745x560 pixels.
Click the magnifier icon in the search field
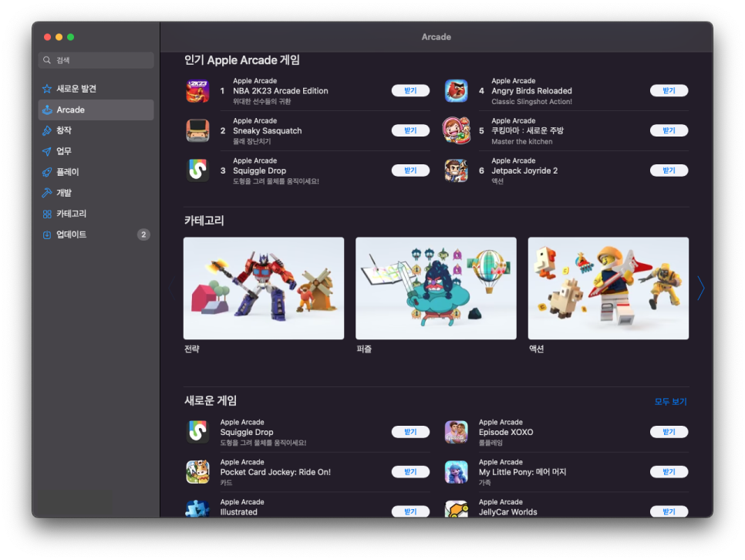click(47, 60)
